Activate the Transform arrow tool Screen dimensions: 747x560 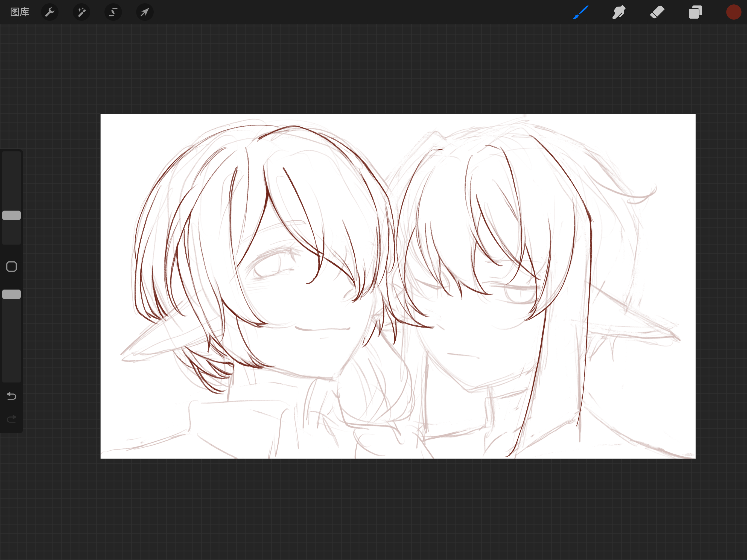coord(145,12)
